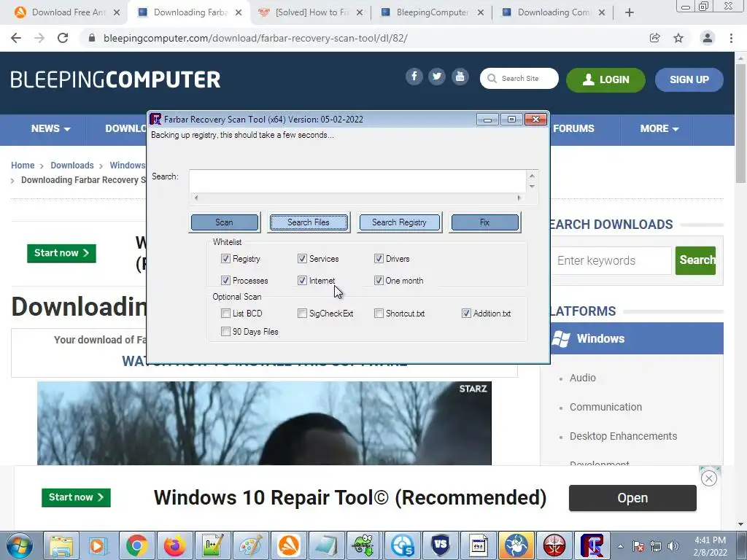Enable Shortcut.txt optional scan
This screenshot has width=747, height=560.
379,314
